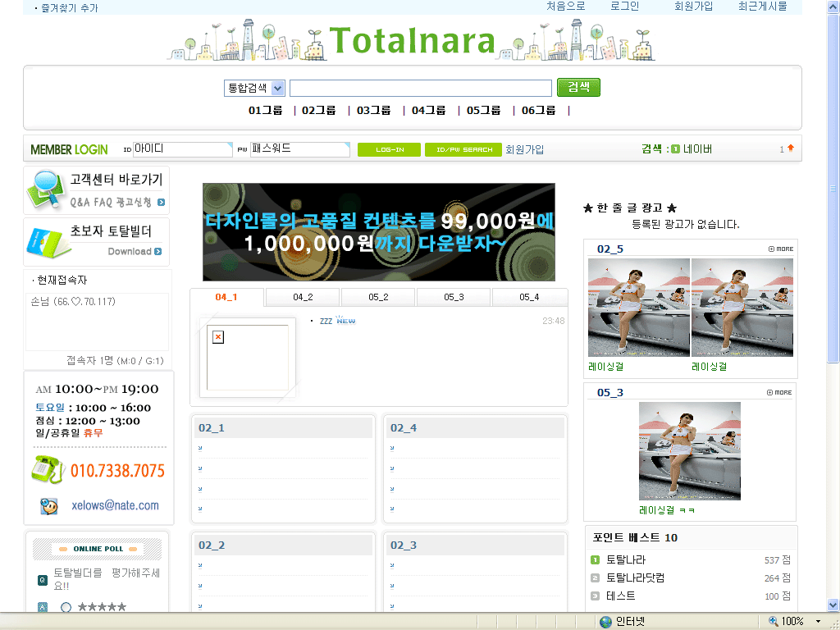Viewport: 840px width, 630px height.
Task: Click the Q icon in Online Poll
Action: point(43,580)
